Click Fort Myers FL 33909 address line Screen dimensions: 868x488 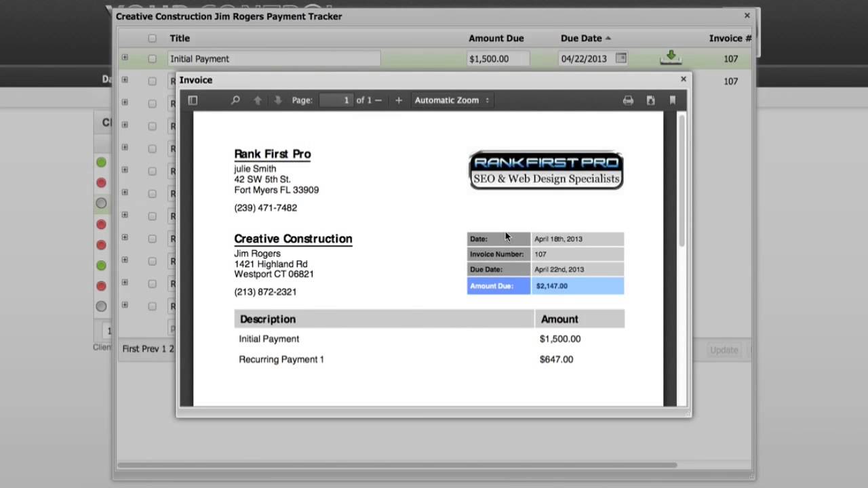tap(277, 190)
